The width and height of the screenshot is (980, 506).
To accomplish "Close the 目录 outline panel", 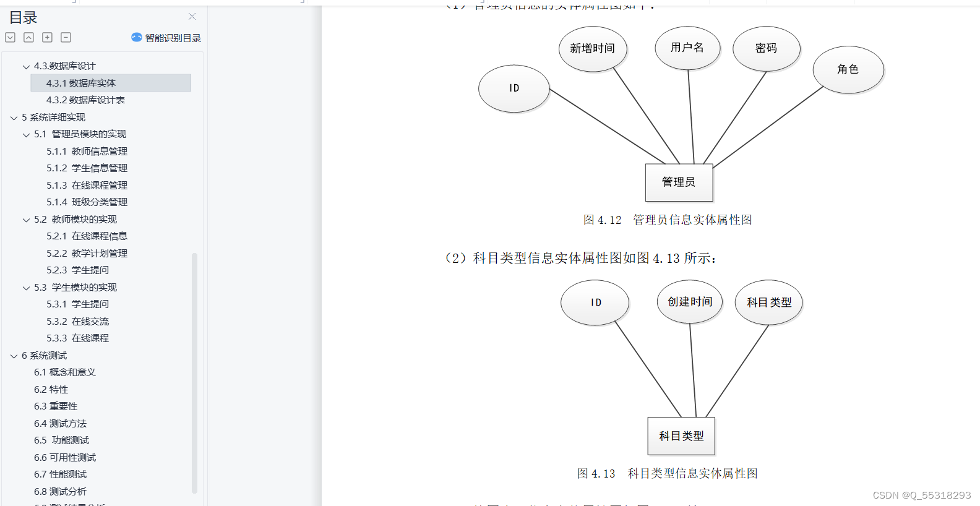I will pyautogui.click(x=192, y=17).
